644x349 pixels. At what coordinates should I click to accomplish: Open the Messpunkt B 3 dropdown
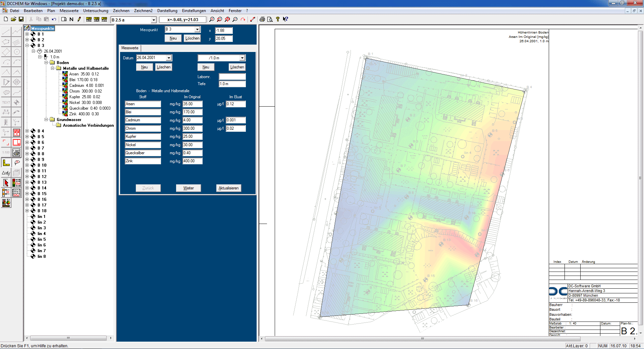[197, 30]
